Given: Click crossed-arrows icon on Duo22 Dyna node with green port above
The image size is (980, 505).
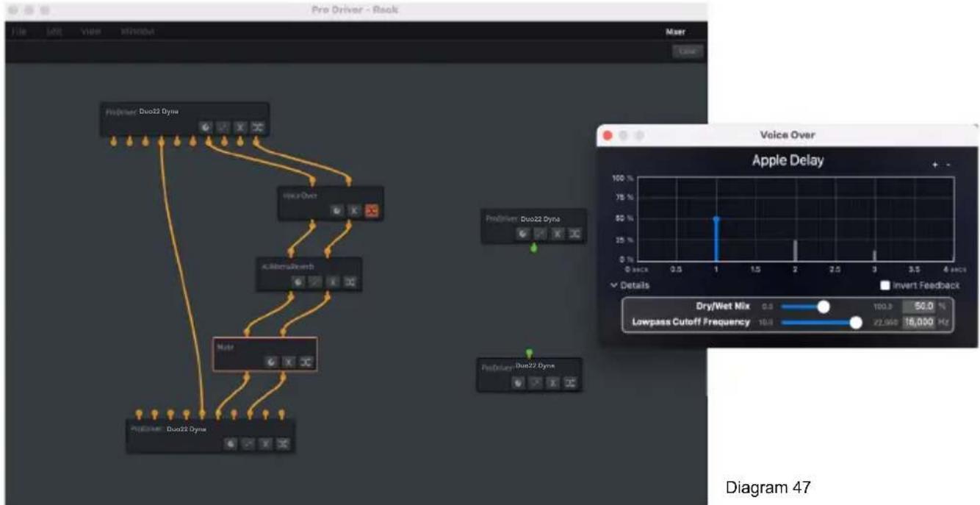Looking at the screenshot, I should [x=571, y=382].
